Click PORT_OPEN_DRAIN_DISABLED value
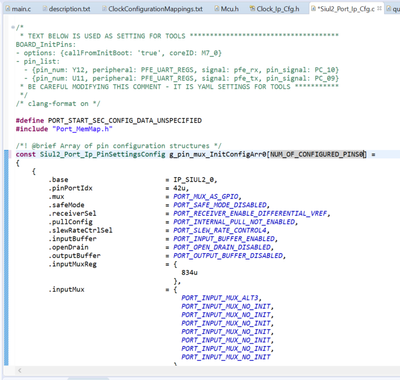The image size is (400, 380). coord(223,247)
